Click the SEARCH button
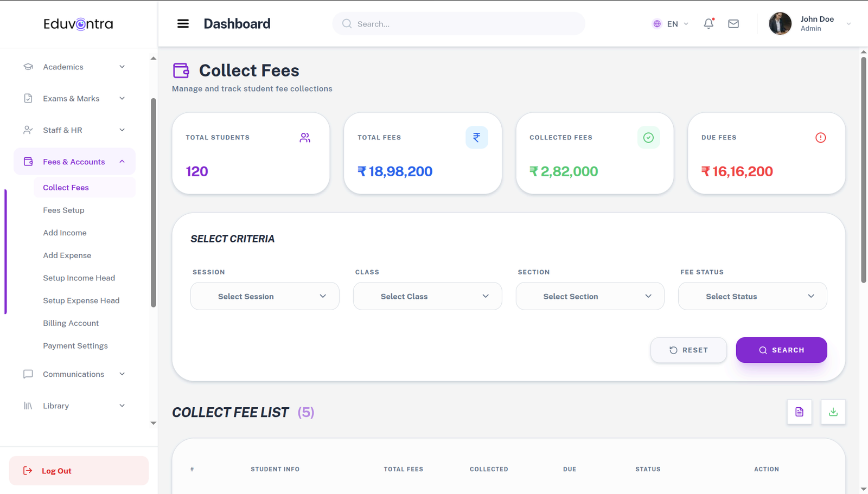 pyautogui.click(x=781, y=350)
